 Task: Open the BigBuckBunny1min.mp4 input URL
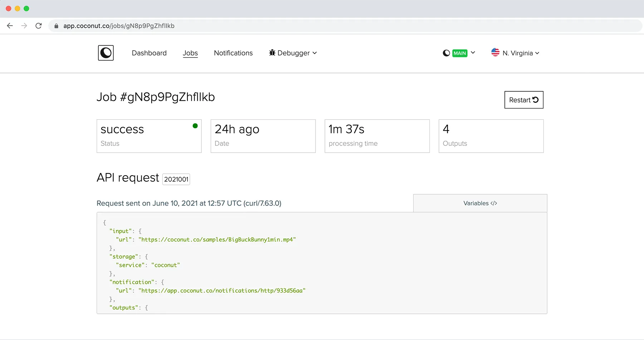tap(217, 239)
